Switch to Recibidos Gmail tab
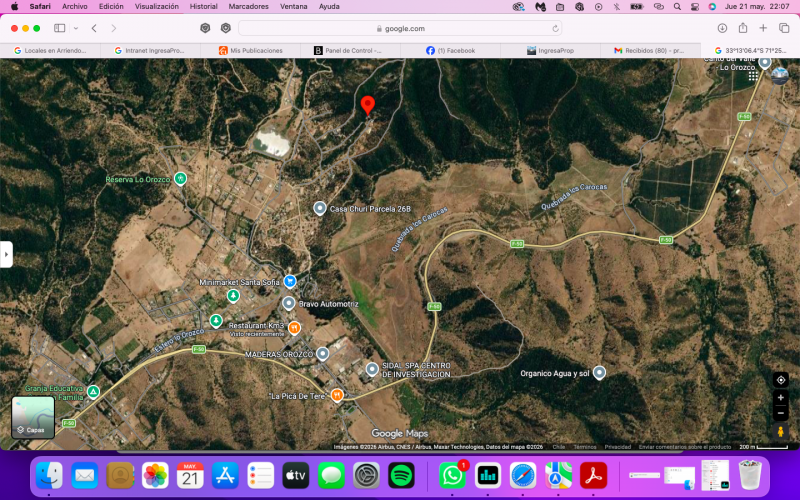Image resolution: width=800 pixels, height=500 pixels. point(649,51)
